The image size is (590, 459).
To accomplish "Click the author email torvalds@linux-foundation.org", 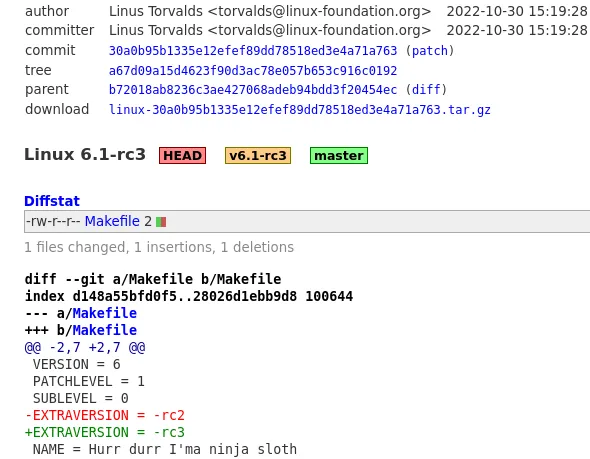I will [x=319, y=11].
